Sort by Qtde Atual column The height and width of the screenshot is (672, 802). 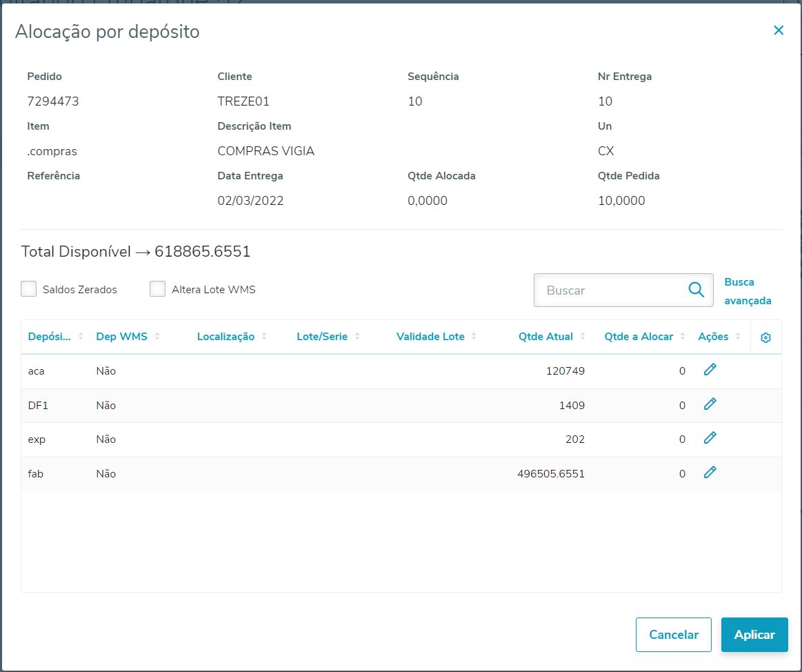552,337
